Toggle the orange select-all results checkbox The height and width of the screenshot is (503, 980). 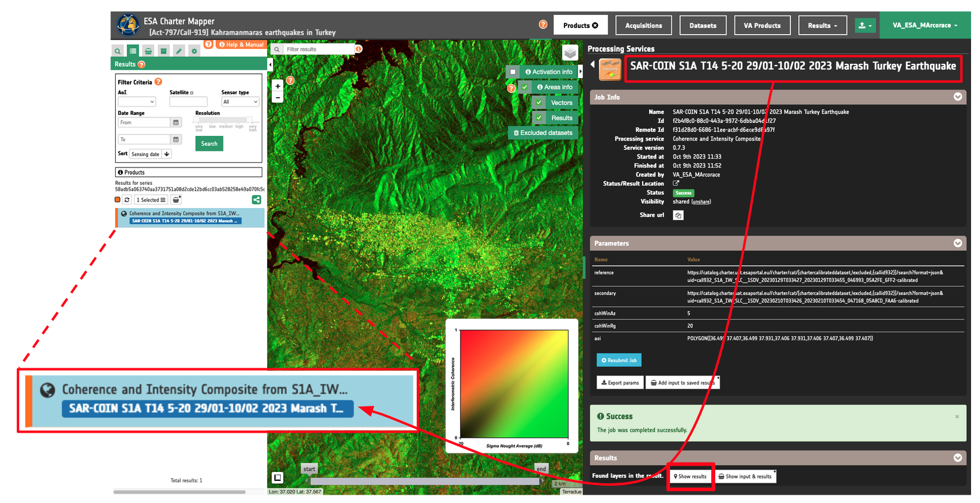pyautogui.click(x=118, y=200)
